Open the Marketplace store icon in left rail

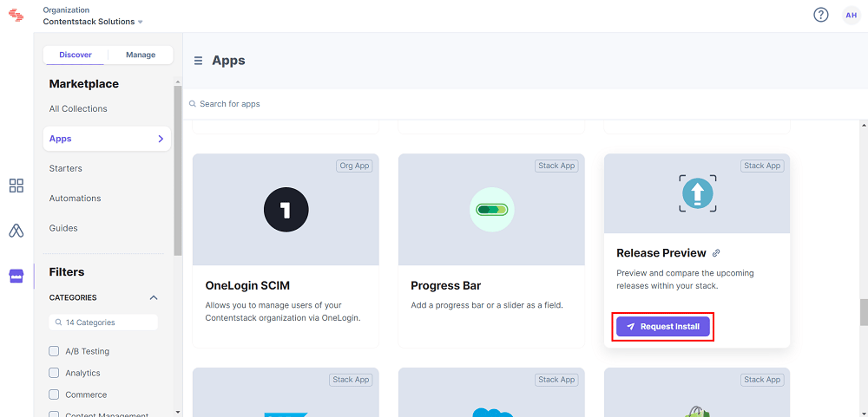[x=16, y=276]
